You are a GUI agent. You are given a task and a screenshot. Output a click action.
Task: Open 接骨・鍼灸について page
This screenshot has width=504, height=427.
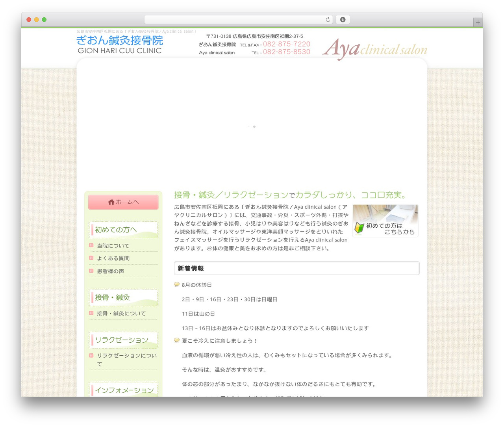(x=121, y=314)
